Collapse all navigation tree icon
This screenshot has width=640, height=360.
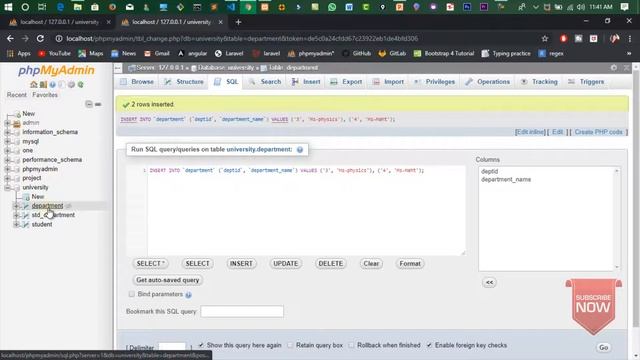[89, 104]
